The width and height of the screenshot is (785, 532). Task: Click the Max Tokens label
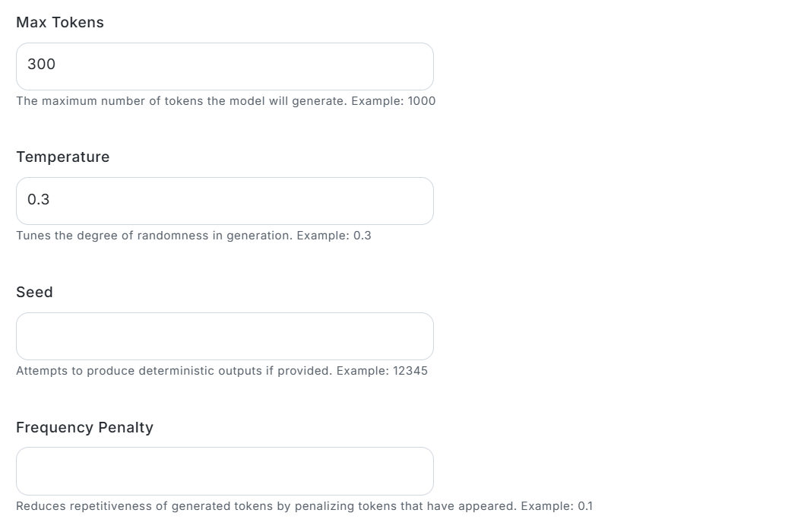click(60, 23)
